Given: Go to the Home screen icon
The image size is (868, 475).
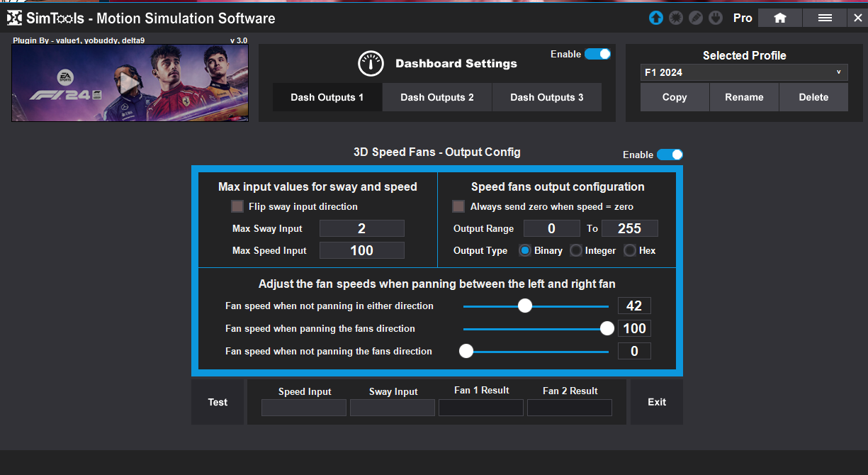Looking at the screenshot, I should point(779,18).
